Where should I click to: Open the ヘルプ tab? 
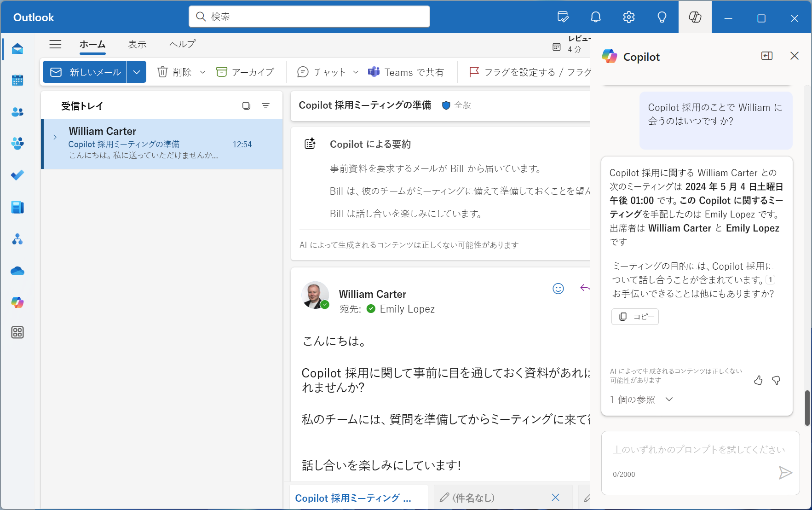[182, 44]
